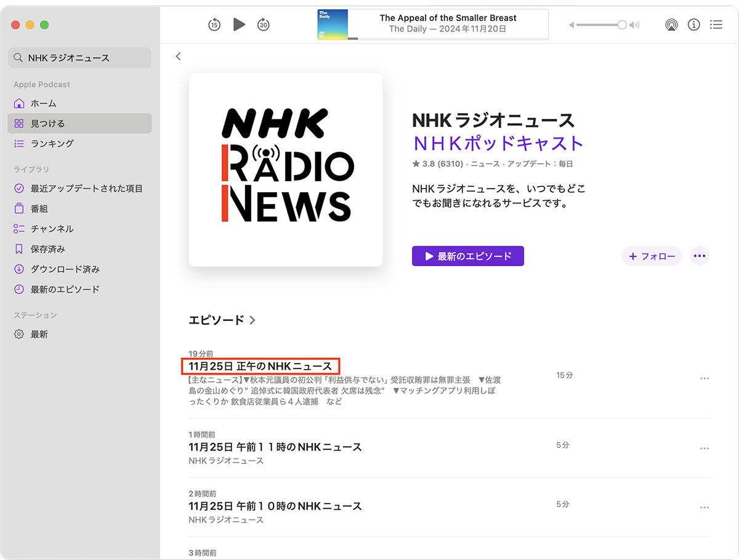This screenshot has width=739, height=560.
Task: Open 保存済み episodes
Action: [x=79, y=249]
